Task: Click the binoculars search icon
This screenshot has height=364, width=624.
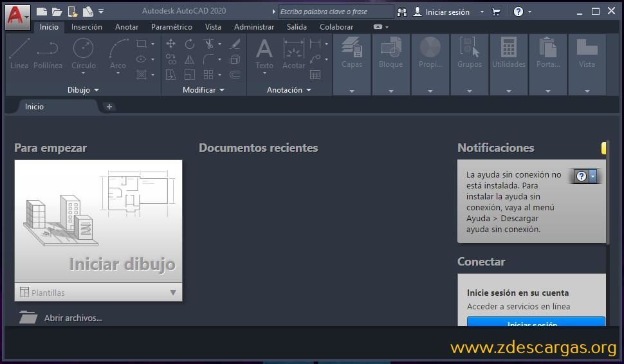Action: (x=402, y=12)
